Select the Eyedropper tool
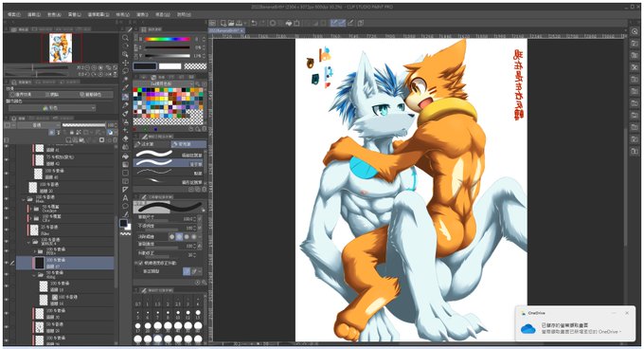This screenshot has height=349, width=644. coord(125,88)
